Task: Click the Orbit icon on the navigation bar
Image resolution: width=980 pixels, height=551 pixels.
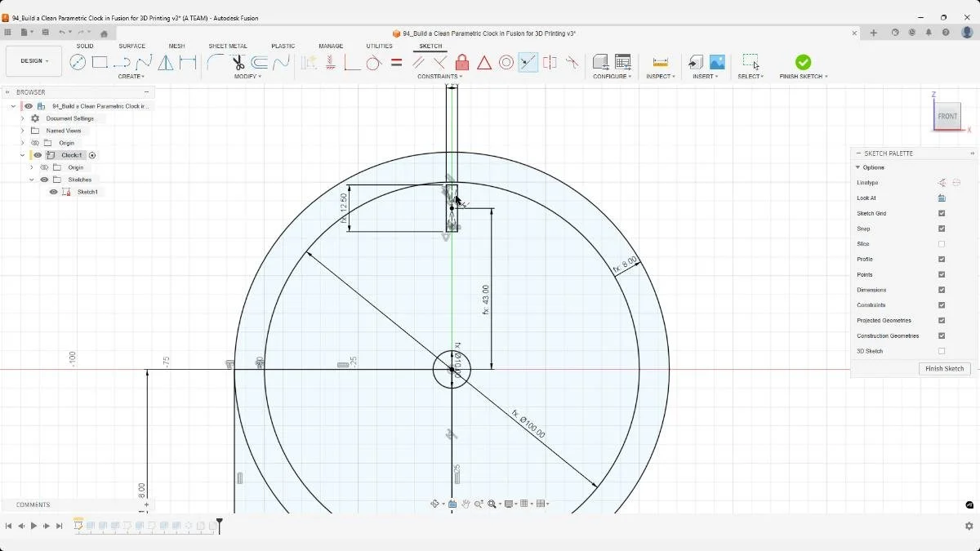Action: (x=435, y=504)
